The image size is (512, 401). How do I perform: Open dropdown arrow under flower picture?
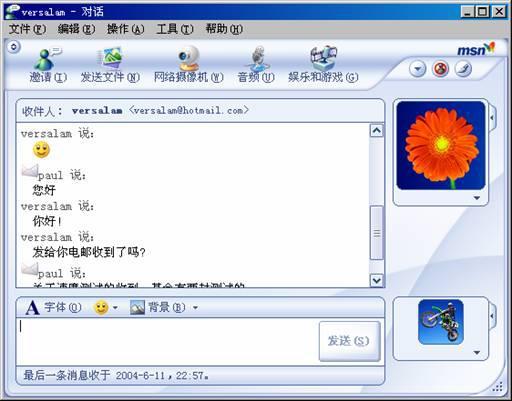click(x=477, y=198)
